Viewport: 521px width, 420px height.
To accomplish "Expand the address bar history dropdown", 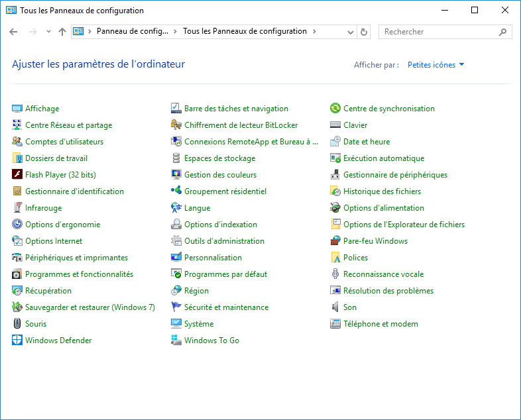I will point(351,32).
